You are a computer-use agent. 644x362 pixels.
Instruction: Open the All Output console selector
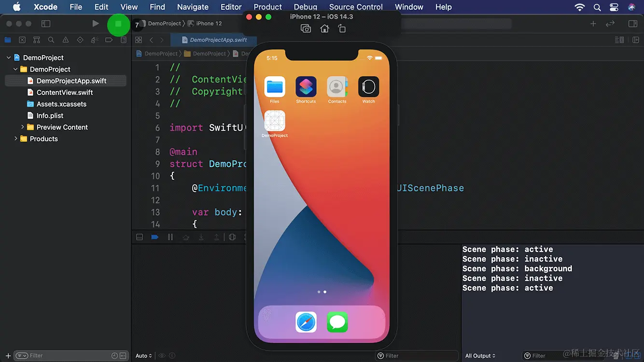[x=481, y=356]
